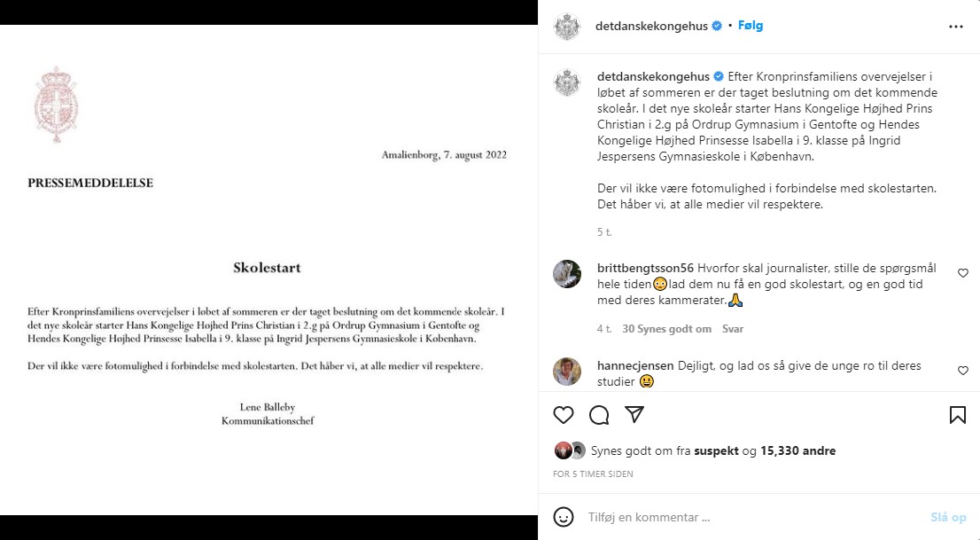View the 30 Synes godt om likes

coord(666,328)
